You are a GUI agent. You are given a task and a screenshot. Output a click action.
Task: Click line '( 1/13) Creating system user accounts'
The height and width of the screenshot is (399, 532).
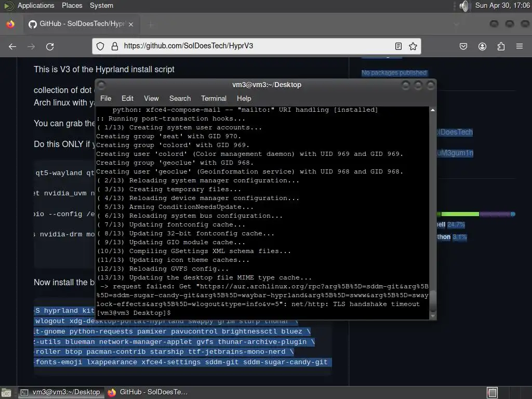[179, 128]
